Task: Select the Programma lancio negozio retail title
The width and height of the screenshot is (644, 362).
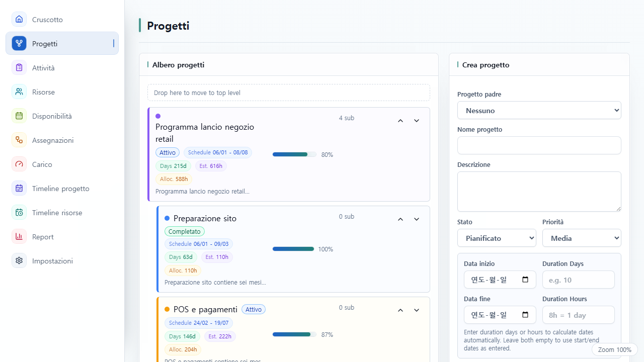Action: click(x=205, y=133)
